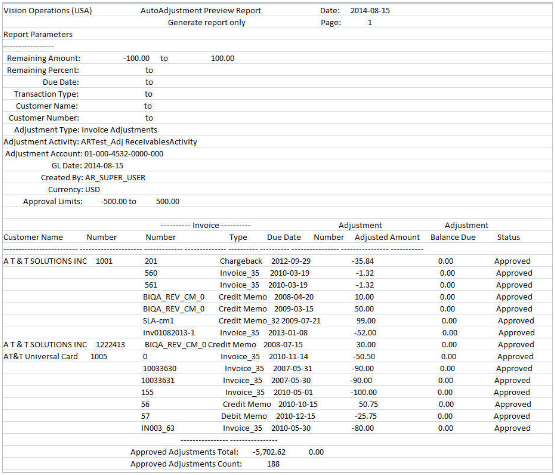Click invoice number 155
Viewport: 555px width, 475px height.
click(x=147, y=393)
